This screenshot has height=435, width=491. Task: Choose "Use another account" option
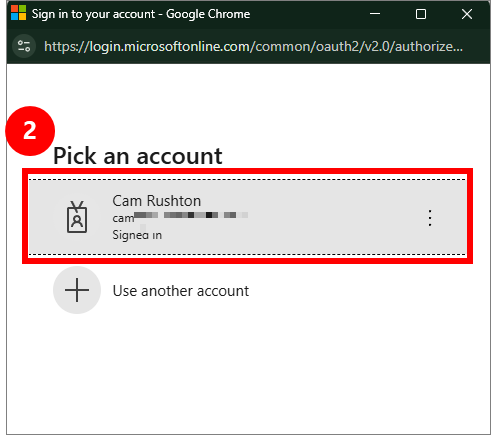[x=181, y=291]
